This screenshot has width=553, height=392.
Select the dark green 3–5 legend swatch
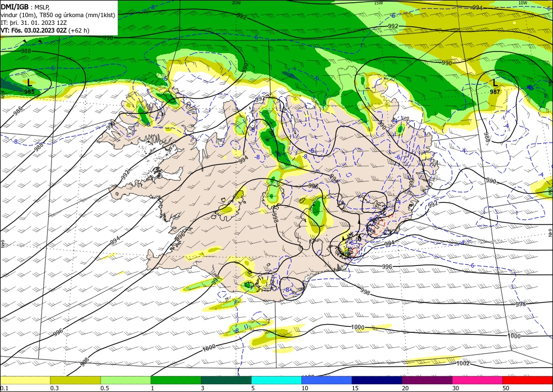pos(226,380)
